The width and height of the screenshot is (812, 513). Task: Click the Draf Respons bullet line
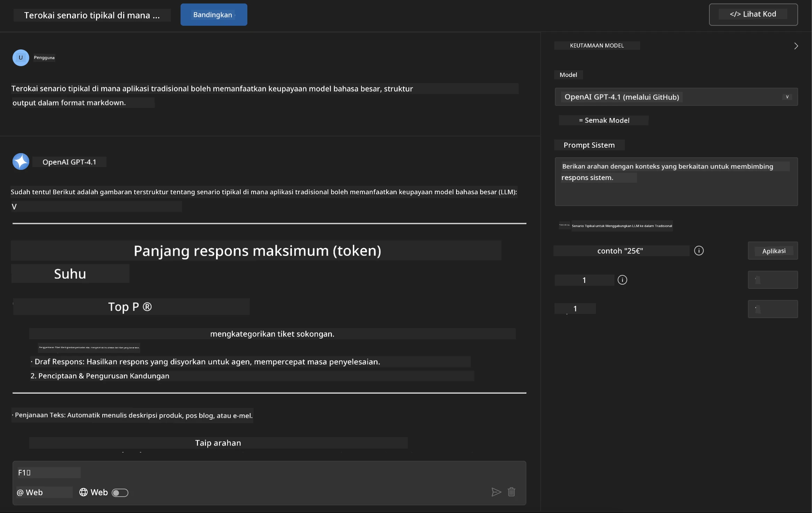click(205, 362)
